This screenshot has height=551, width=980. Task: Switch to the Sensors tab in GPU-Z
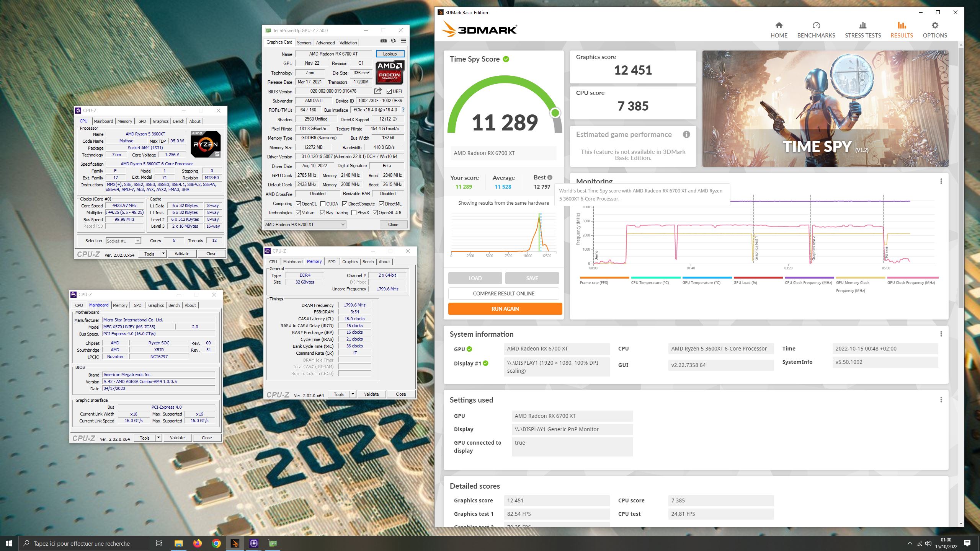(304, 42)
